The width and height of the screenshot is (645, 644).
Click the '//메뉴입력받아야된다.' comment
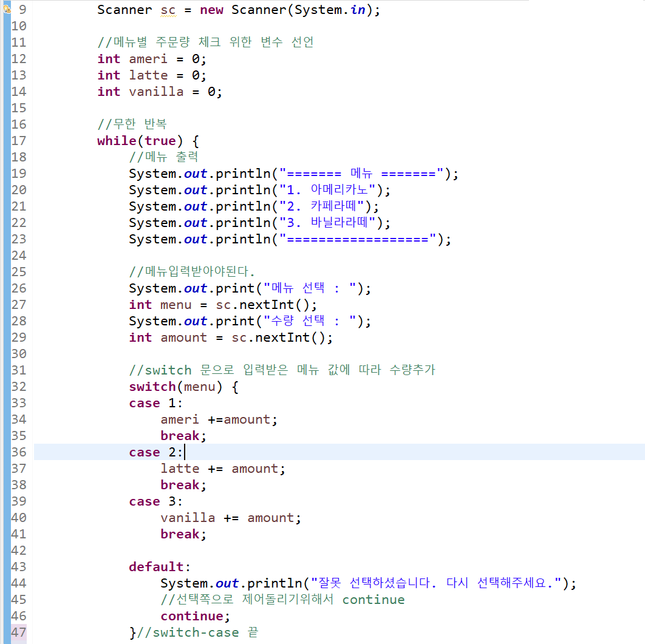192,271
